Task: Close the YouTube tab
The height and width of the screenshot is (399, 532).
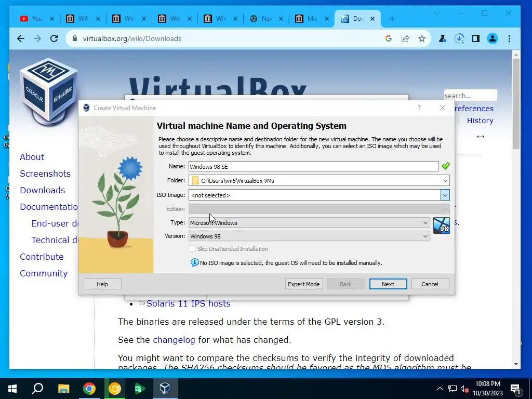Action: tap(52, 19)
